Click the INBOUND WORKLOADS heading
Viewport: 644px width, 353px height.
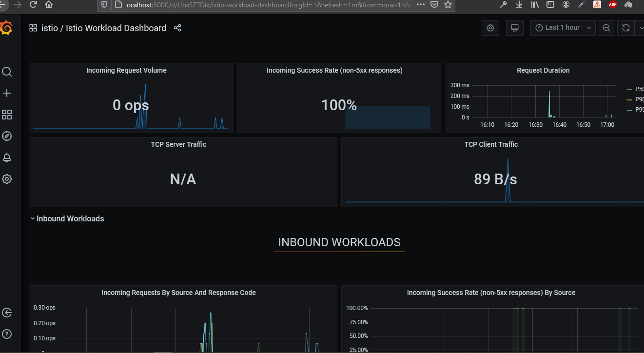pyautogui.click(x=339, y=242)
